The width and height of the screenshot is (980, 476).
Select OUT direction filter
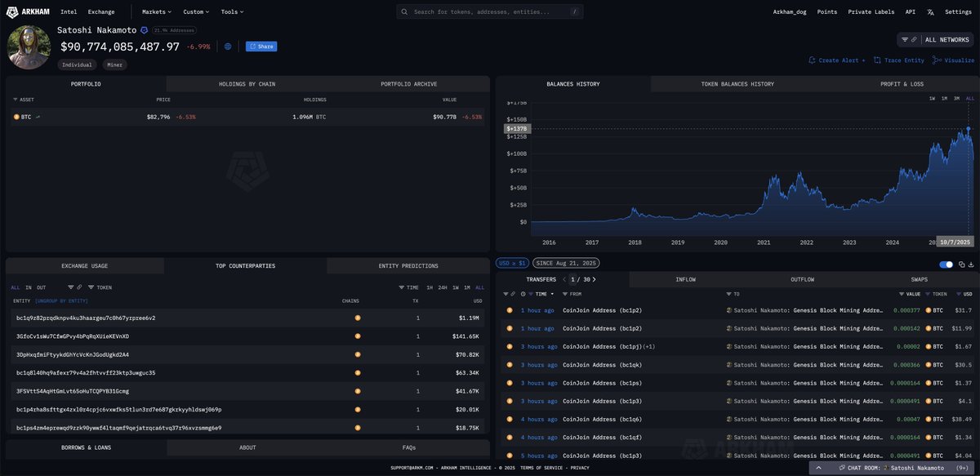(x=42, y=287)
